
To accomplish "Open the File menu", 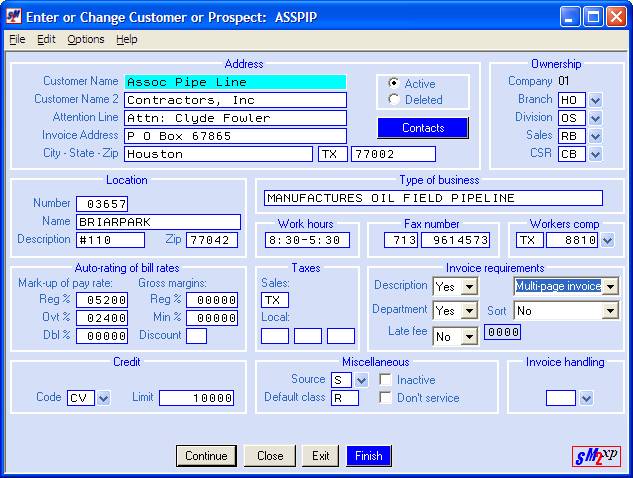I will pos(17,39).
